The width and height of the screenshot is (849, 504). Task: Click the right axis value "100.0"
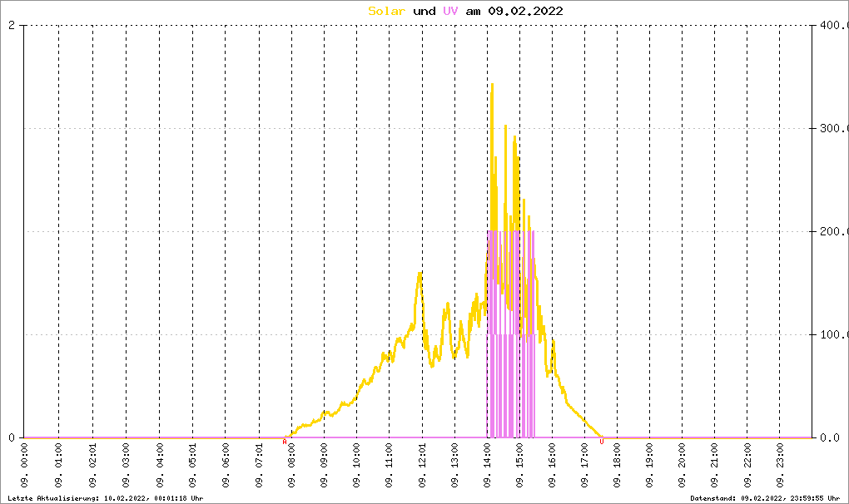point(834,334)
